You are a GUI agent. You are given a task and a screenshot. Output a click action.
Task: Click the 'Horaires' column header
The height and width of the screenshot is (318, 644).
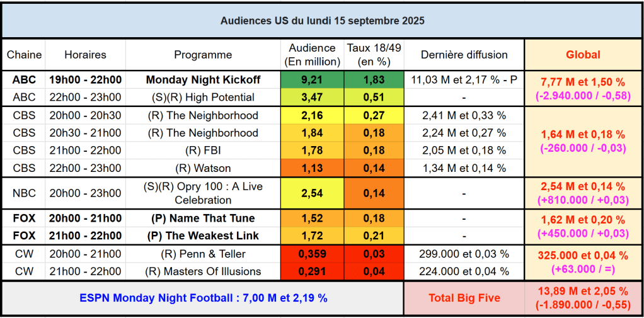click(x=85, y=55)
